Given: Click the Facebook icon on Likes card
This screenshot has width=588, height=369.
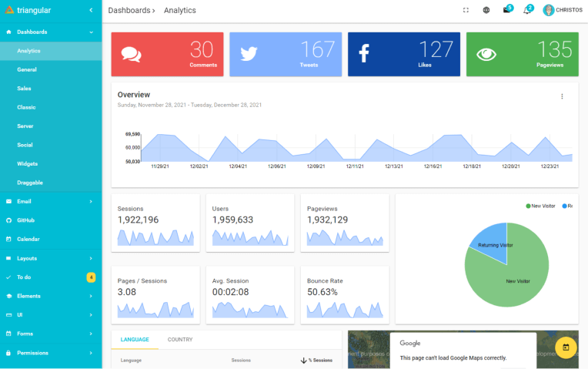Looking at the screenshot, I should pyautogui.click(x=364, y=53).
